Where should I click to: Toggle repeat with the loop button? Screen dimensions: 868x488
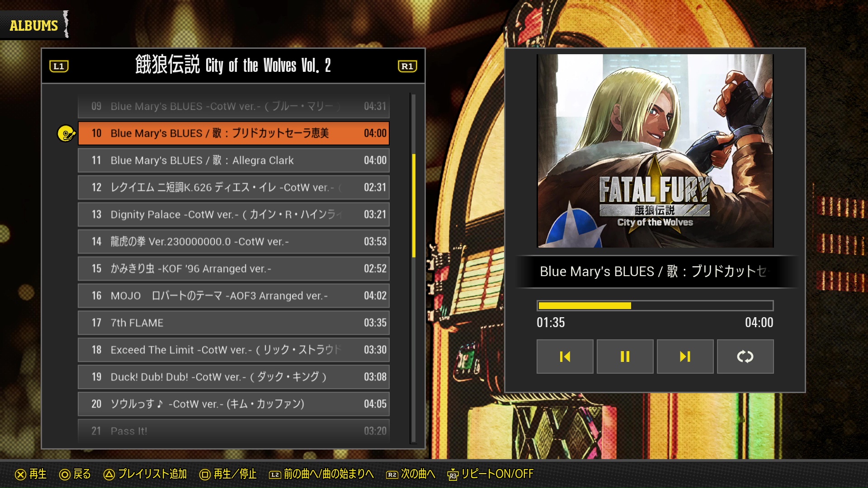(745, 357)
